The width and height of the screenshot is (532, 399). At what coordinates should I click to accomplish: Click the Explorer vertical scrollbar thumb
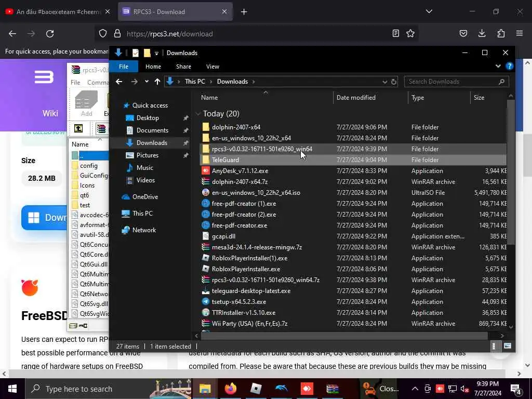click(x=511, y=171)
